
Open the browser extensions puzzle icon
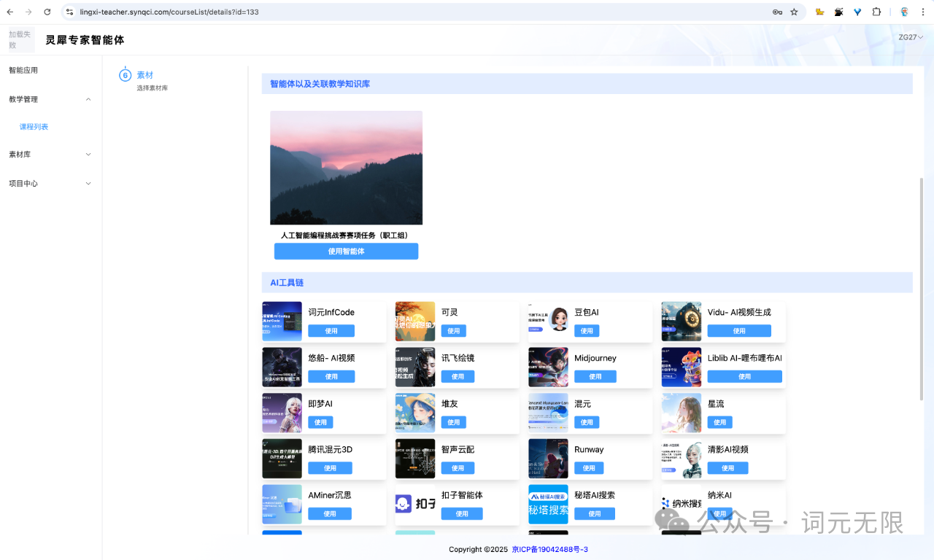[x=876, y=12]
